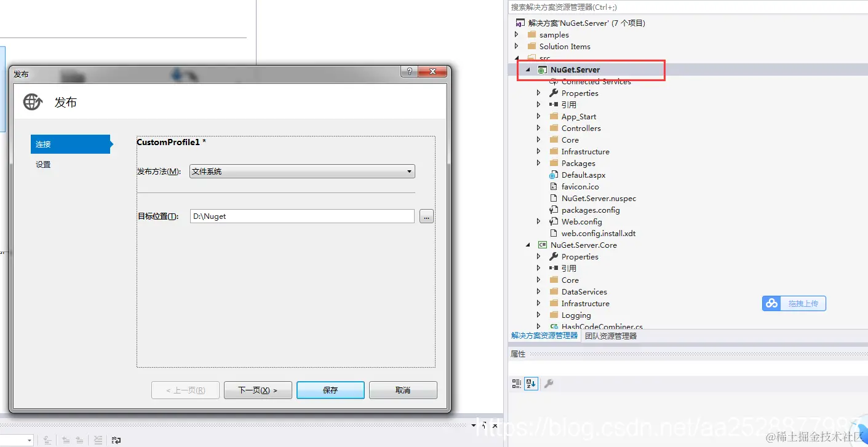Select the Infrastructure folder under NuGet.Server
The height and width of the screenshot is (447, 868).
click(585, 152)
